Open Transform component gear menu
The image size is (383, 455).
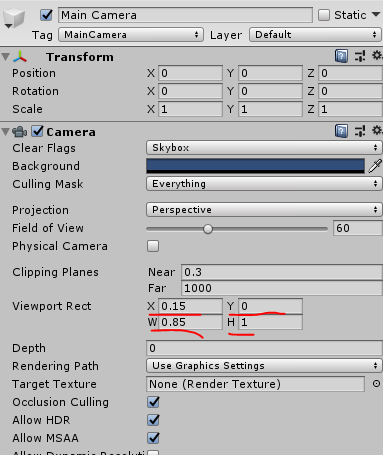[x=377, y=55]
